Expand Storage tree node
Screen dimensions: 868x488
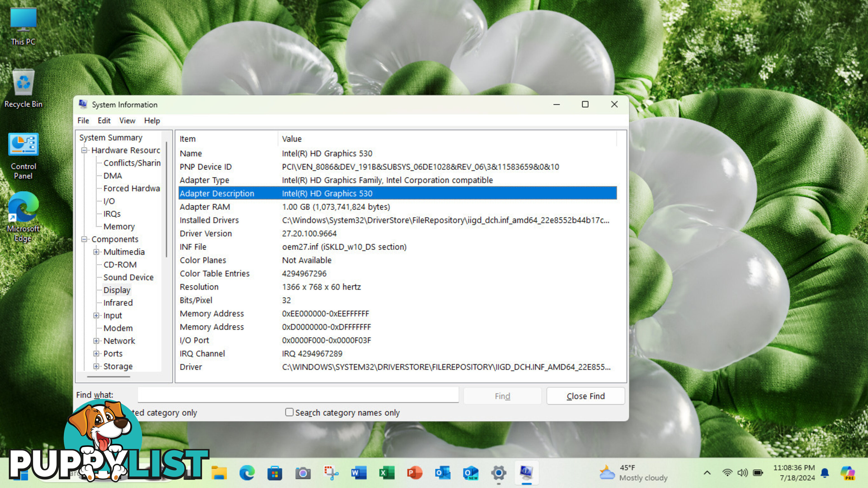(x=96, y=366)
